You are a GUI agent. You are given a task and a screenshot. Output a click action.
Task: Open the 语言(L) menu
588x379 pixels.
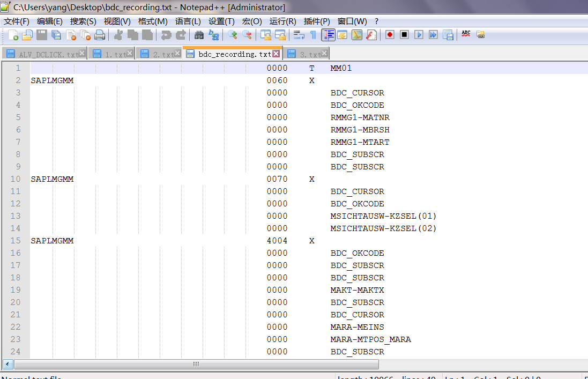pos(188,21)
